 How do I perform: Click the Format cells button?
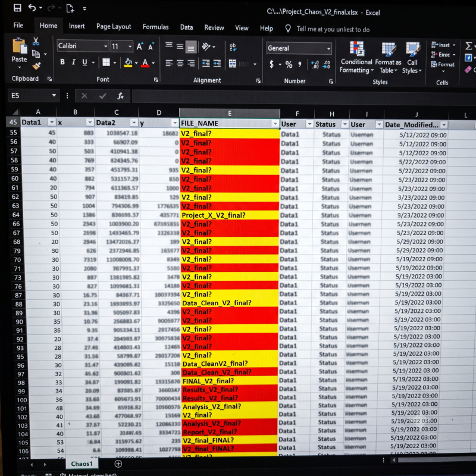[x=443, y=64]
